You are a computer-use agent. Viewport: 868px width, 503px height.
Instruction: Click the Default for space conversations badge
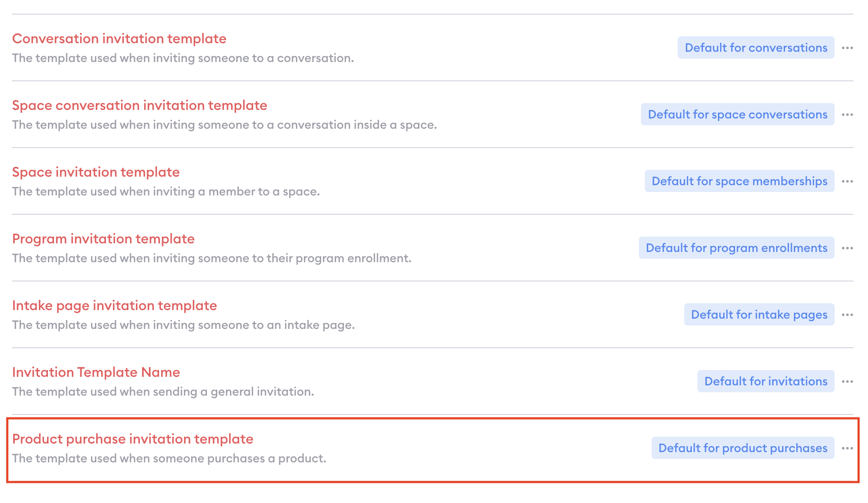pyautogui.click(x=738, y=114)
